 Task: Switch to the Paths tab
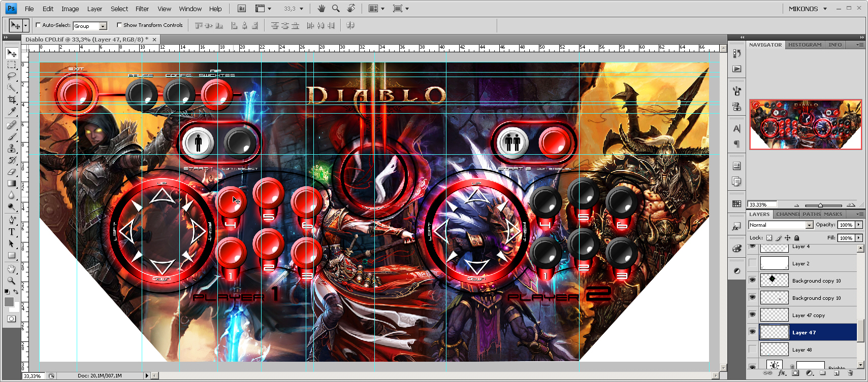click(x=811, y=214)
